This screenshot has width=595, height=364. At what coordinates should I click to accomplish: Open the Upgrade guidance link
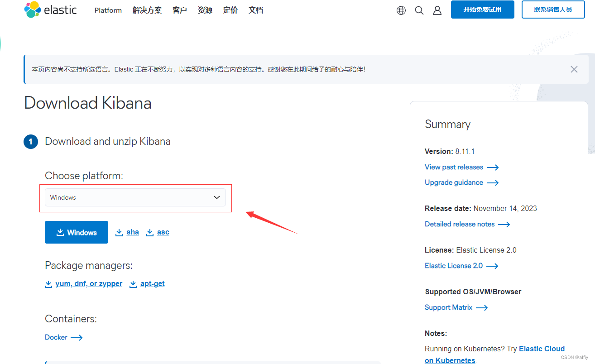(x=454, y=182)
